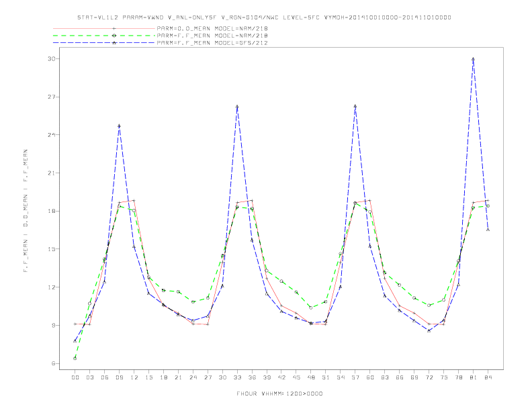Click the red solid line sample in legend
This screenshot has height=411, width=532.
(x=104, y=28)
